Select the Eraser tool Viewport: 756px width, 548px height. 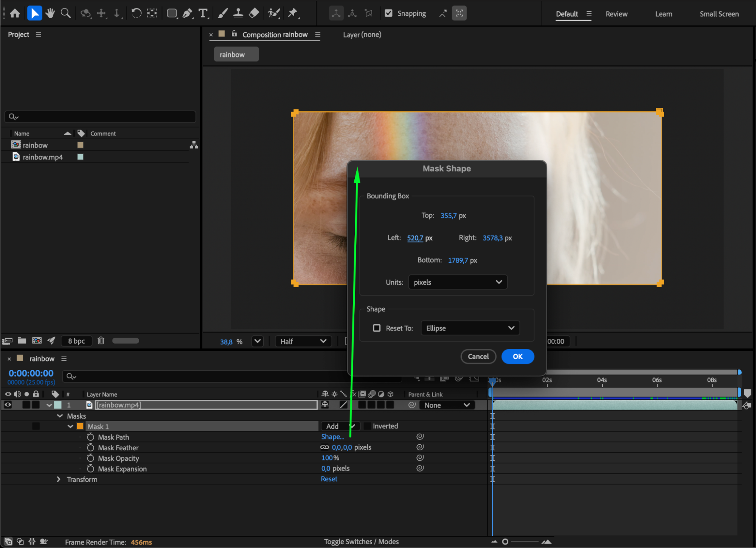pyautogui.click(x=254, y=13)
